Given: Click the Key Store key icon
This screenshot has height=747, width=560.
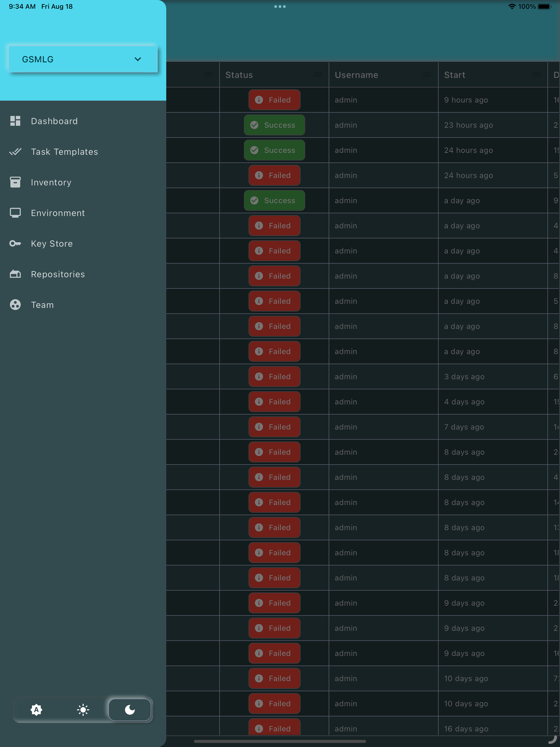Looking at the screenshot, I should click(15, 243).
